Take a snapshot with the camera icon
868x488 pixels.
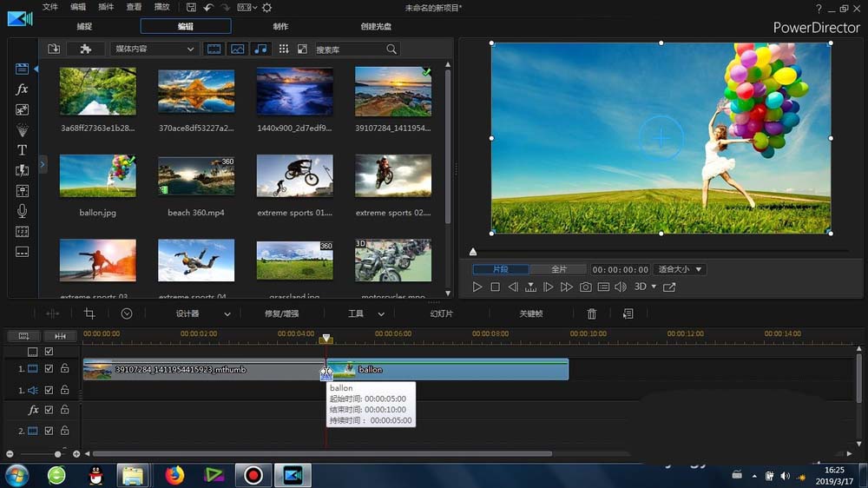(586, 287)
